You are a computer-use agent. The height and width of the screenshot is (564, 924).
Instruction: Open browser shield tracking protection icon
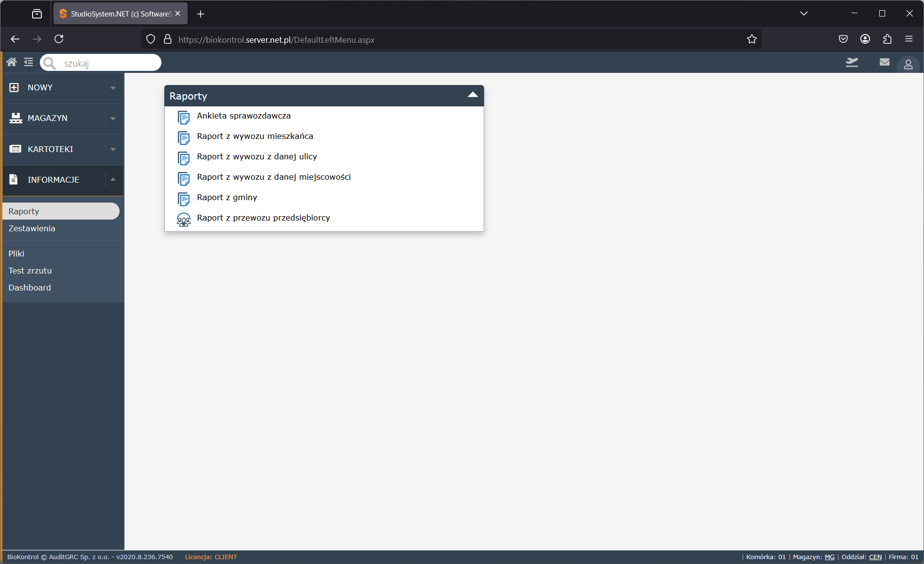click(151, 39)
